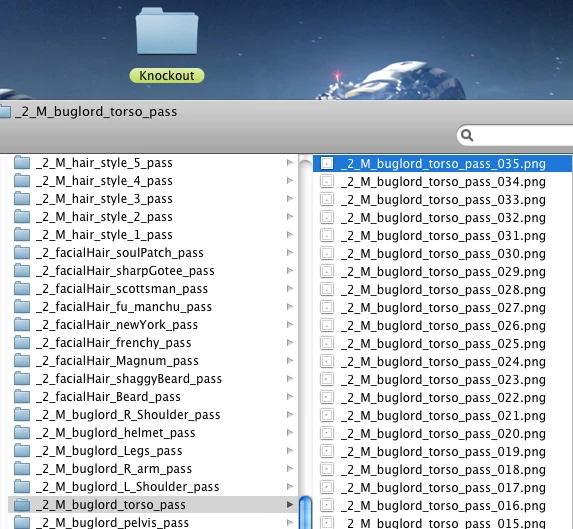Image resolution: width=573 pixels, height=529 pixels.
Task: Click folder icon for _2_M_buglord_helmet_pass
Action: 22,433
